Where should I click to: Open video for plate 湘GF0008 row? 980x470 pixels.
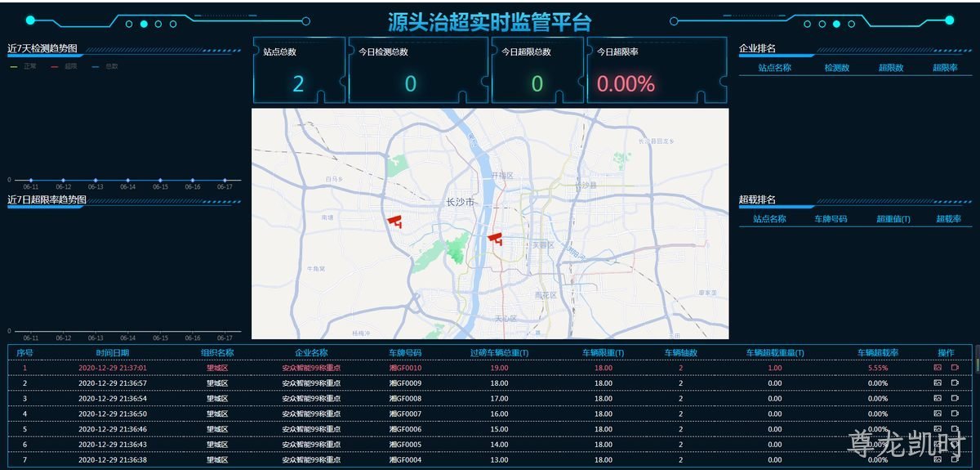click(955, 398)
